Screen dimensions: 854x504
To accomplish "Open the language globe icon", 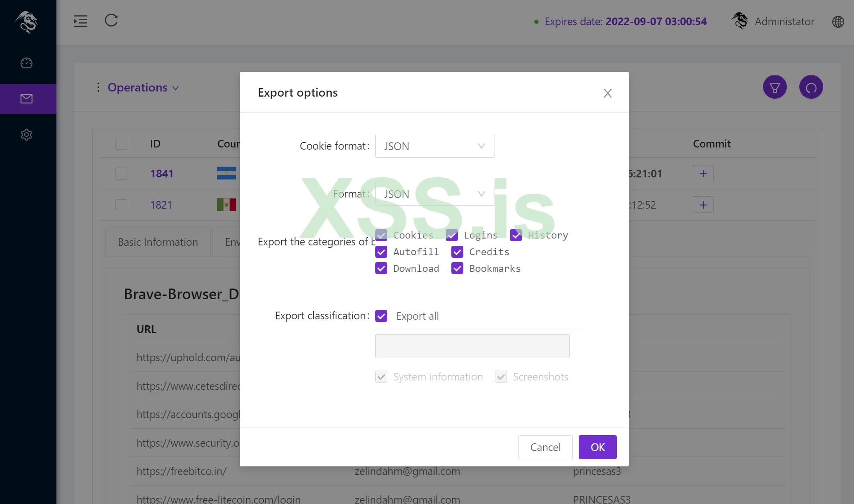I will pos(838,22).
